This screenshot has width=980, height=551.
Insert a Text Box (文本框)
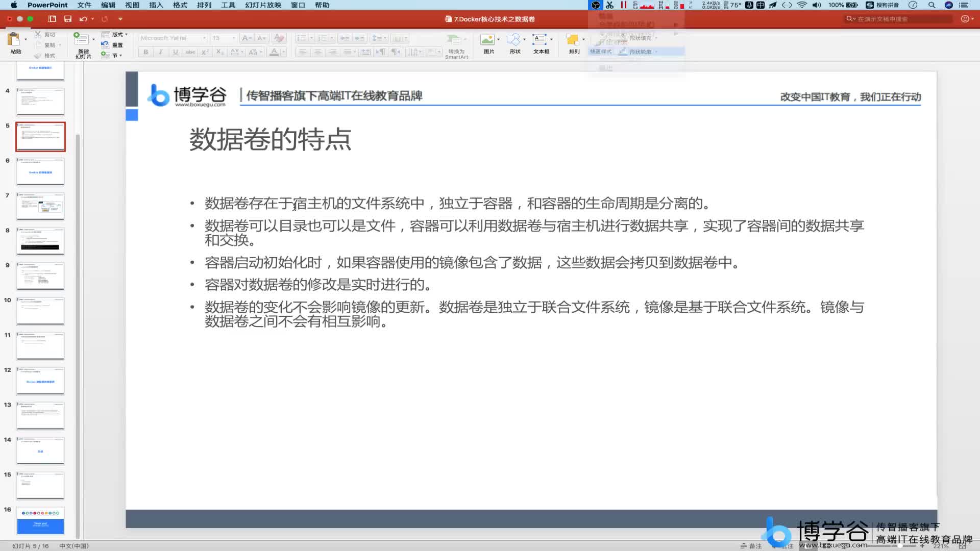[x=540, y=40]
